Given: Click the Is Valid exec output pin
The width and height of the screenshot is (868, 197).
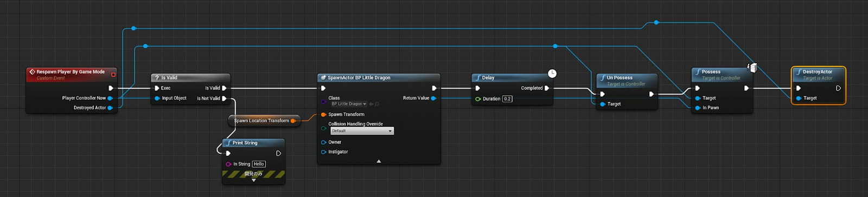Looking at the screenshot, I should 224,88.
